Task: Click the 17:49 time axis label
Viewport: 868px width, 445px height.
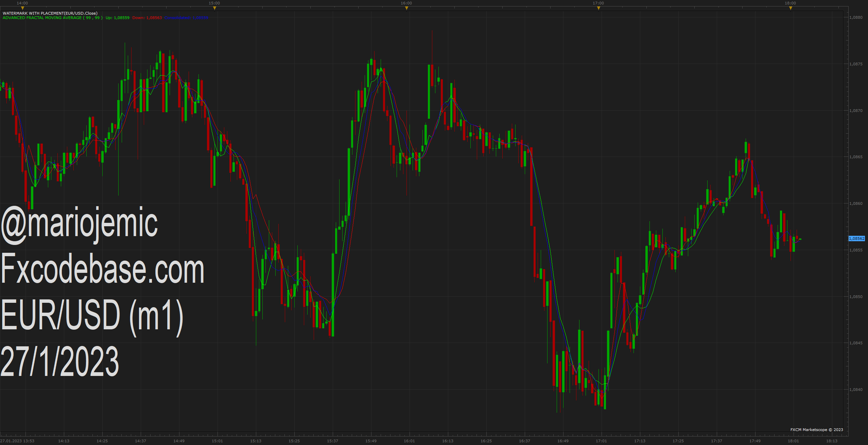Action: pyautogui.click(x=755, y=441)
